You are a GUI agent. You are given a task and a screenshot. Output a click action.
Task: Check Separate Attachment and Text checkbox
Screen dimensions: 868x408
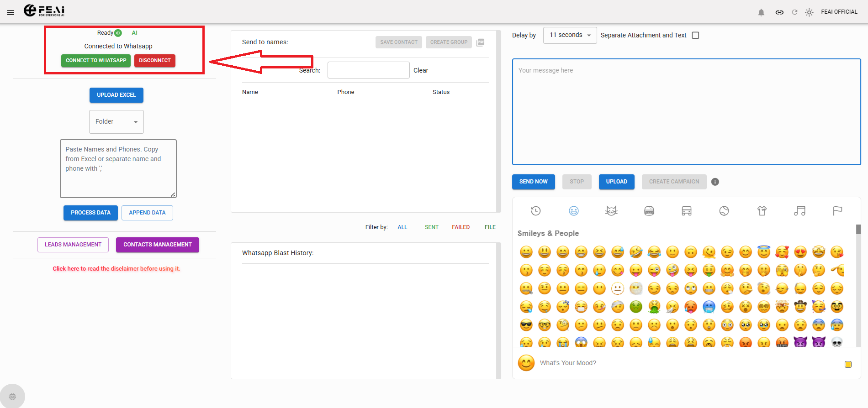[695, 35]
